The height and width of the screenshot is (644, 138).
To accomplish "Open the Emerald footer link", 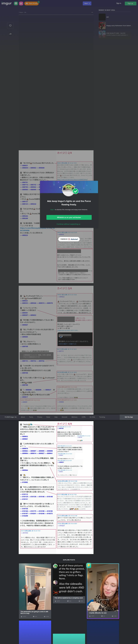I will (x=64, y=417).
